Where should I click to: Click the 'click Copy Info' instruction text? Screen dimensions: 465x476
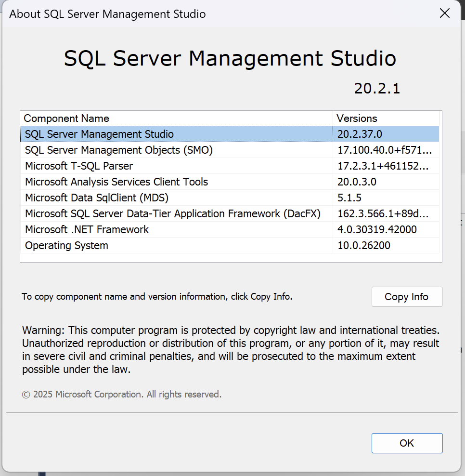point(157,297)
